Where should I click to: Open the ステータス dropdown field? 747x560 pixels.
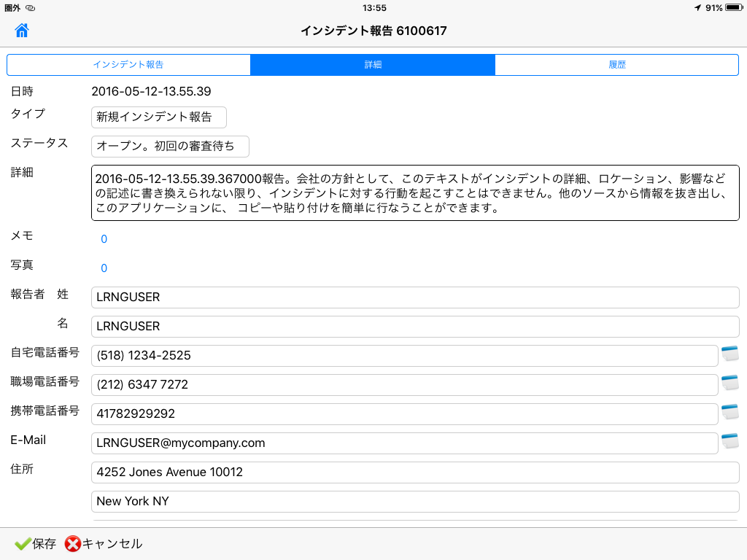(170, 147)
